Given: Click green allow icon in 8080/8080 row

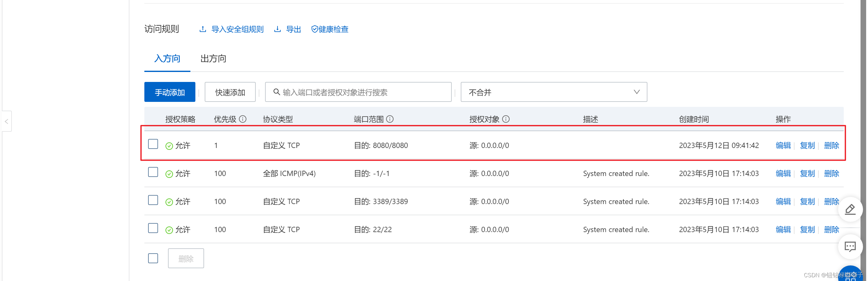Looking at the screenshot, I should 169,146.
